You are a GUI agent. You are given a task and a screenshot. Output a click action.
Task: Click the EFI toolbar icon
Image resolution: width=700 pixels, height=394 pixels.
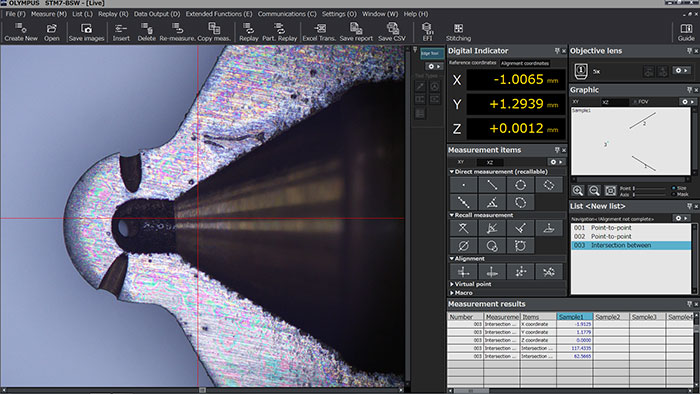[427, 32]
